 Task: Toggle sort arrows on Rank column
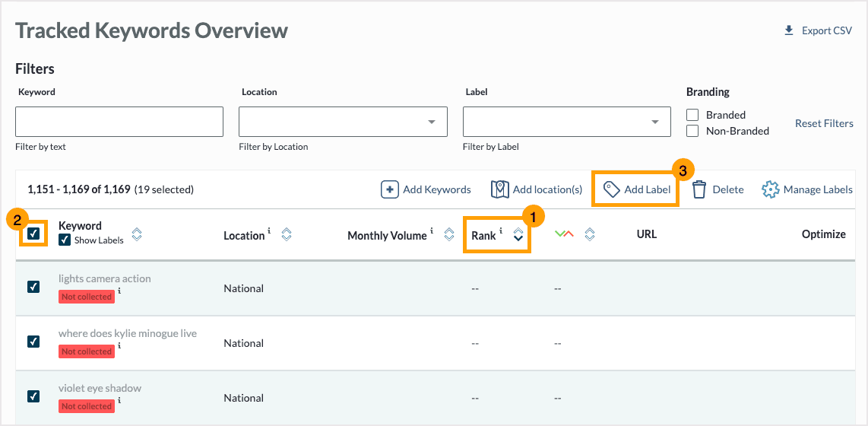518,235
